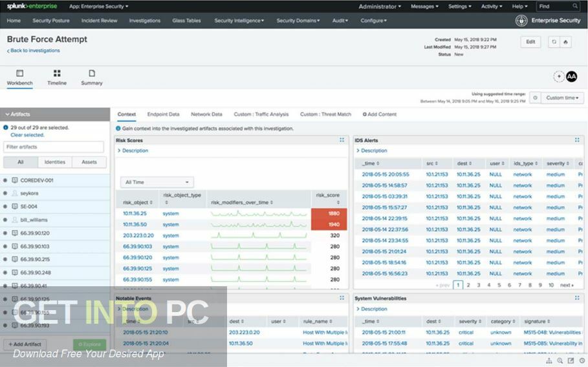
Task: Click the magnifier search icon in bottom bar
Action: [560, 361]
